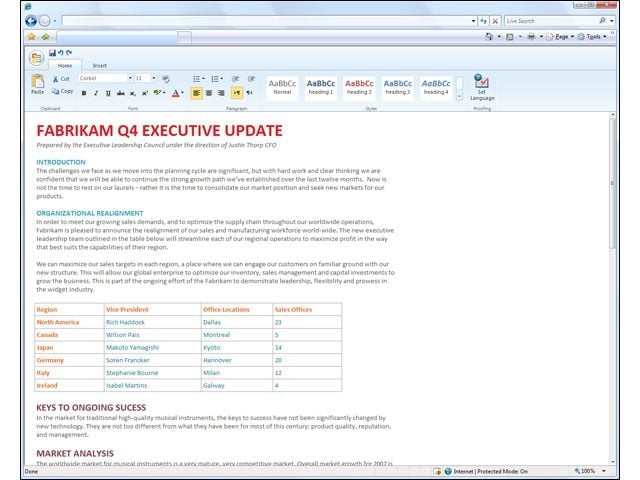Cut the selected text
This screenshot has width=640, height=480.
coord(61,79)
